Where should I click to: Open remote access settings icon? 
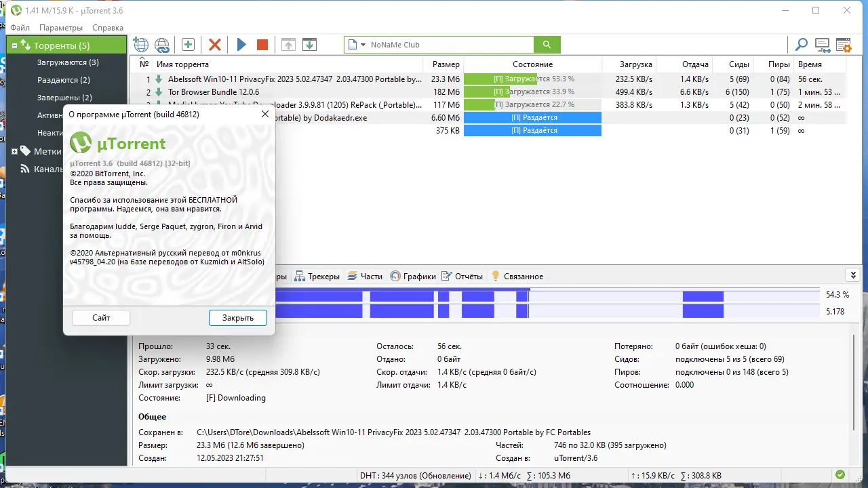[x=822, y=44]
